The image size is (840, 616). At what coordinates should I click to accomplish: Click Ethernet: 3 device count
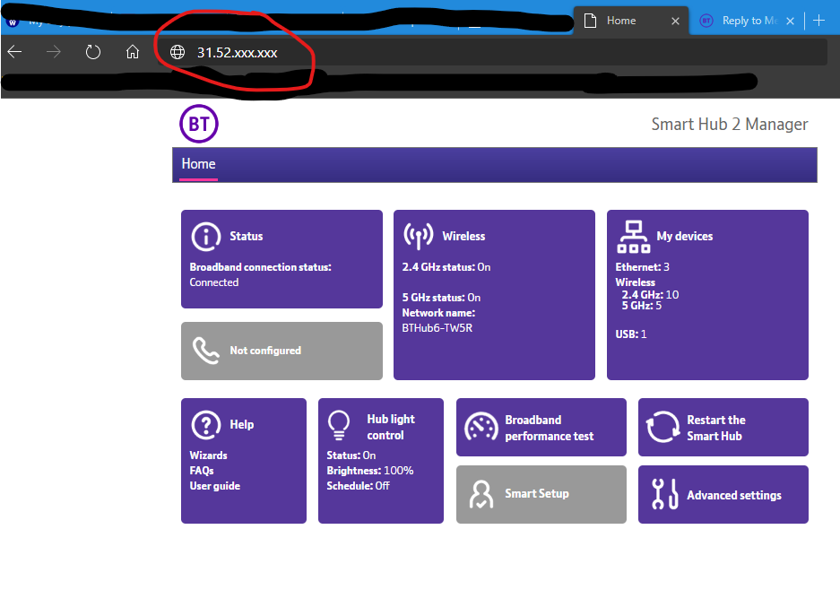click(x=642, y=267)
